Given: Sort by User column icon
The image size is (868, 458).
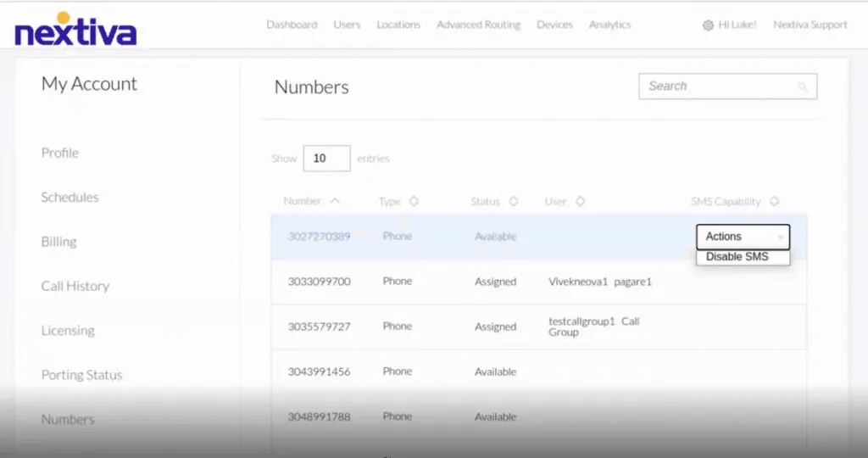Looking at the screenshot, I should click(x=580, y=201).
